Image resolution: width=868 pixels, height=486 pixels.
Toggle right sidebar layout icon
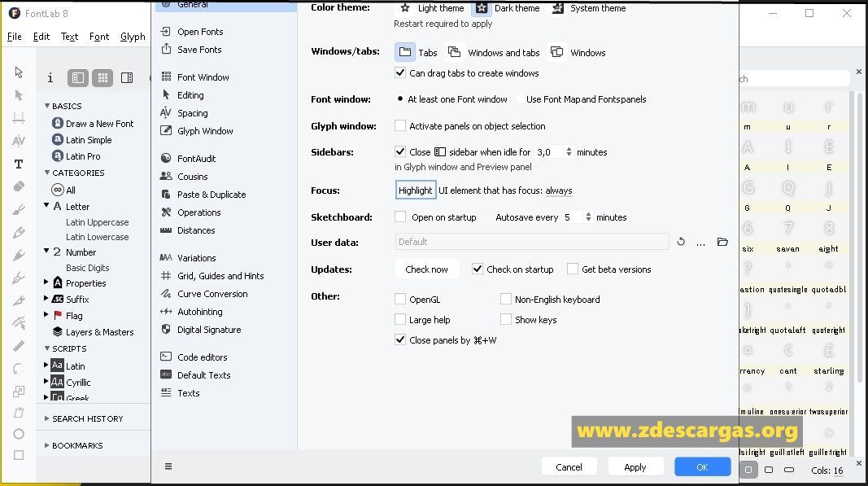[x=127, y=77]
